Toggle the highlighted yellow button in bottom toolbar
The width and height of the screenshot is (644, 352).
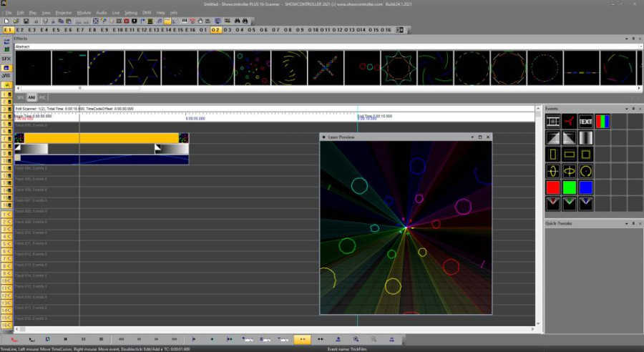302,339
